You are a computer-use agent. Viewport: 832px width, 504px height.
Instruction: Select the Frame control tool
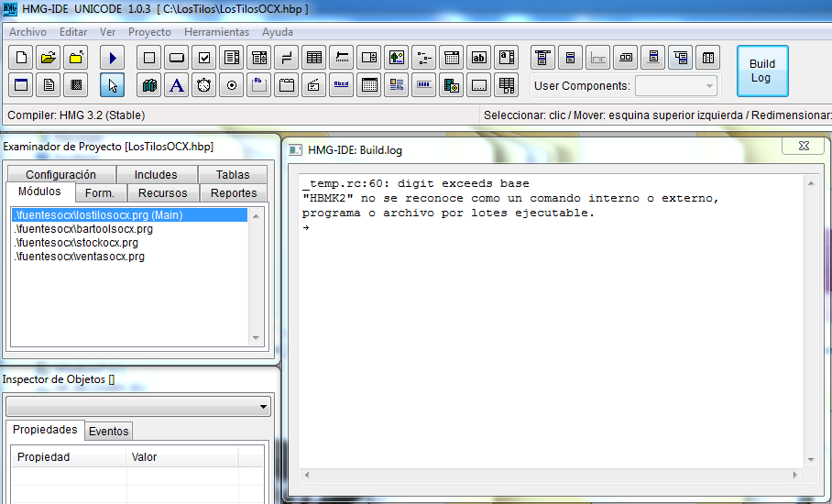(x=149, y=58)
